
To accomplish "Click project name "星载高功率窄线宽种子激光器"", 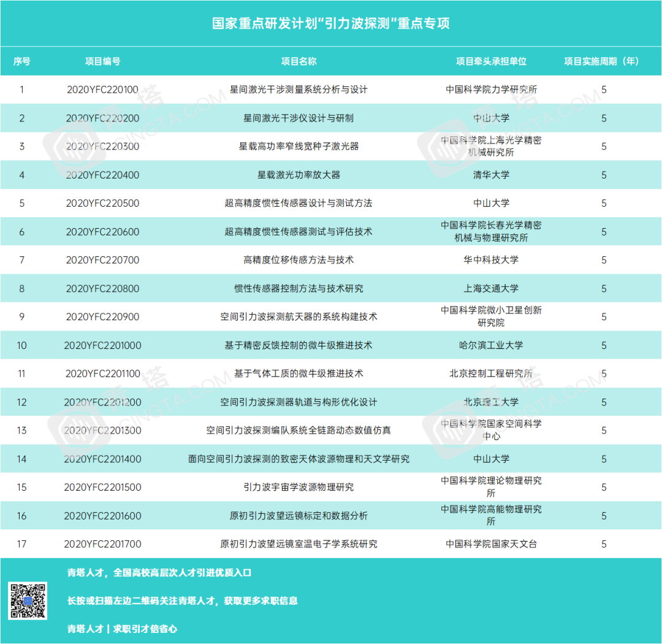I will (299, 146).
